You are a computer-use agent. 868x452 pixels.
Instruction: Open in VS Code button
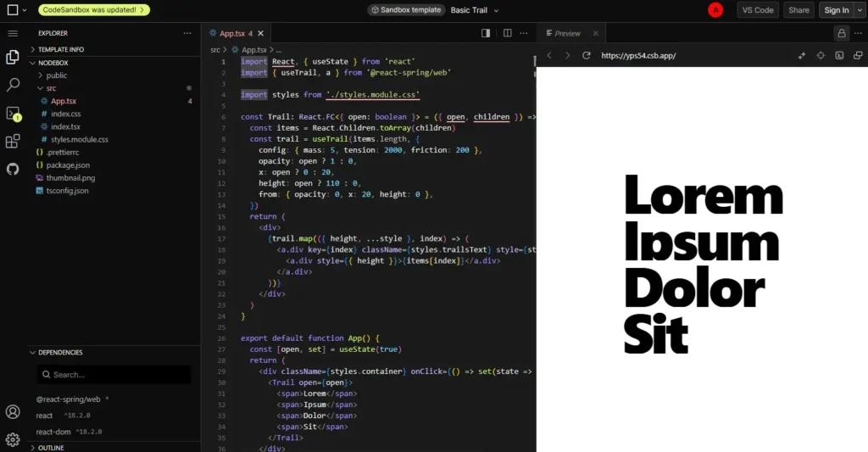pyautogui.click(x=757, y=10)
